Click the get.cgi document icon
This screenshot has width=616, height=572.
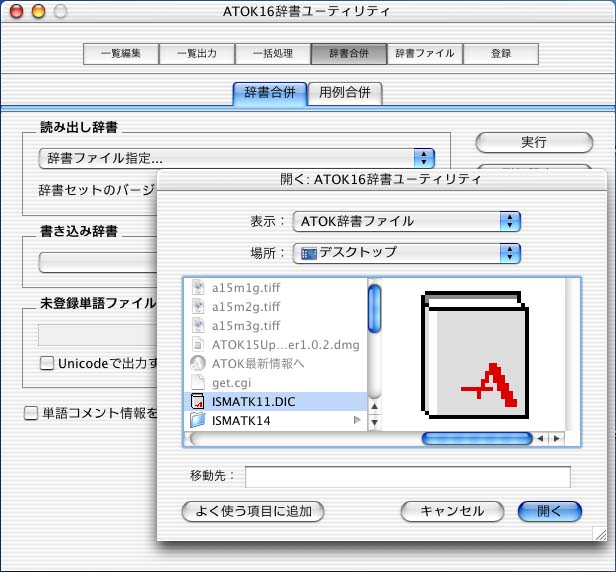pyautogui.click(x=198, y=382)
